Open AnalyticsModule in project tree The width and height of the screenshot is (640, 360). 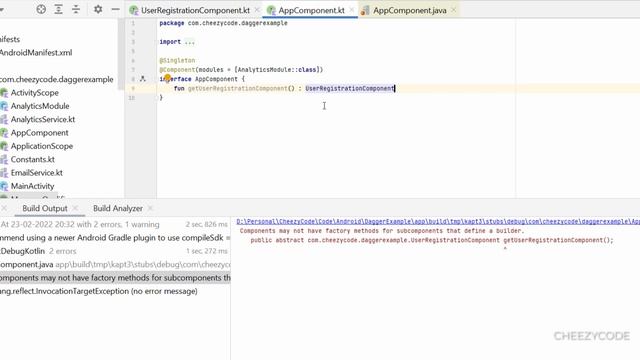coord(40,106)
